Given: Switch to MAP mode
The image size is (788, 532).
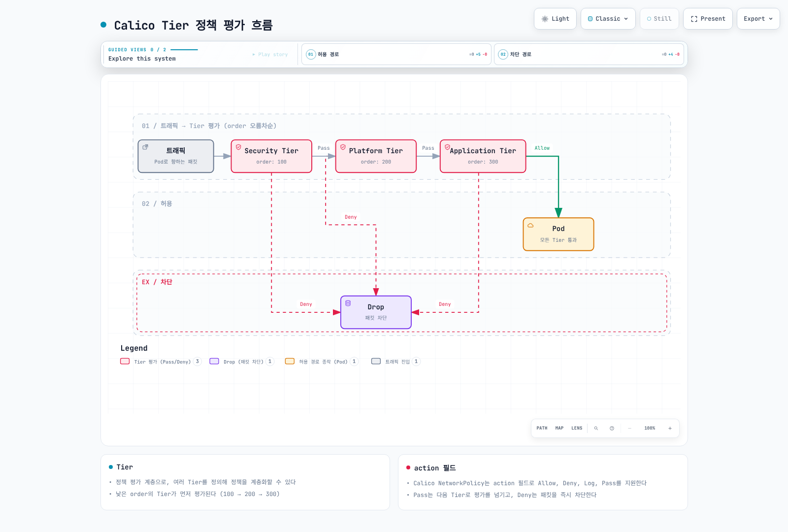Looking at the screenshot, I should pos(559,428).
